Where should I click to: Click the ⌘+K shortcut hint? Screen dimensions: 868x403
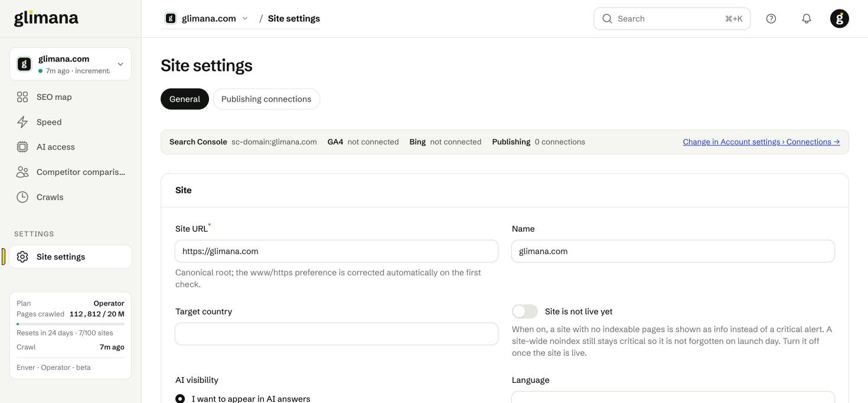pyautogui.click(x=734, y=18)
